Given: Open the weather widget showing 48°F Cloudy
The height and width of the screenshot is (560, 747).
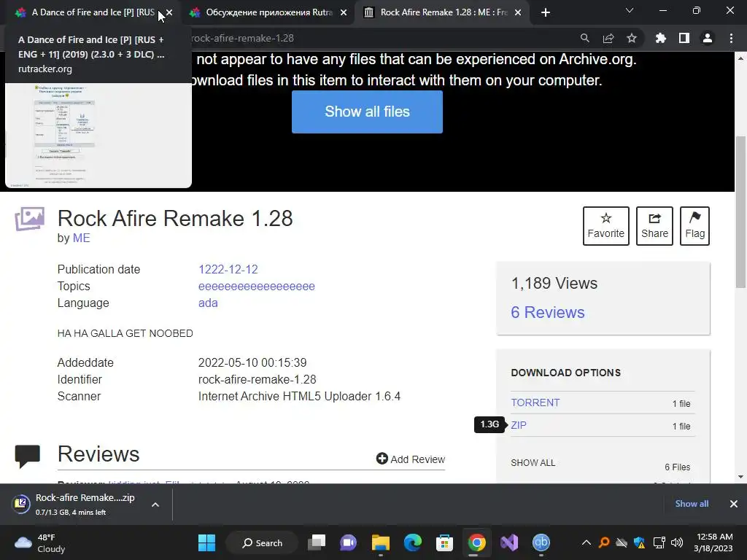Looking at the screenshot, I should (40, 543).
